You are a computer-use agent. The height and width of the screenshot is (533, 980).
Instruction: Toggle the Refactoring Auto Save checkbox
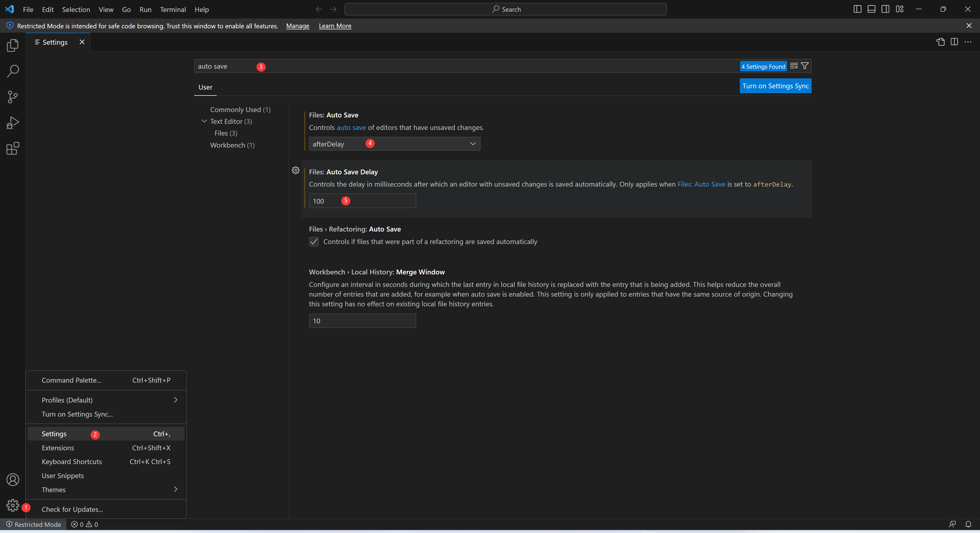314,241
